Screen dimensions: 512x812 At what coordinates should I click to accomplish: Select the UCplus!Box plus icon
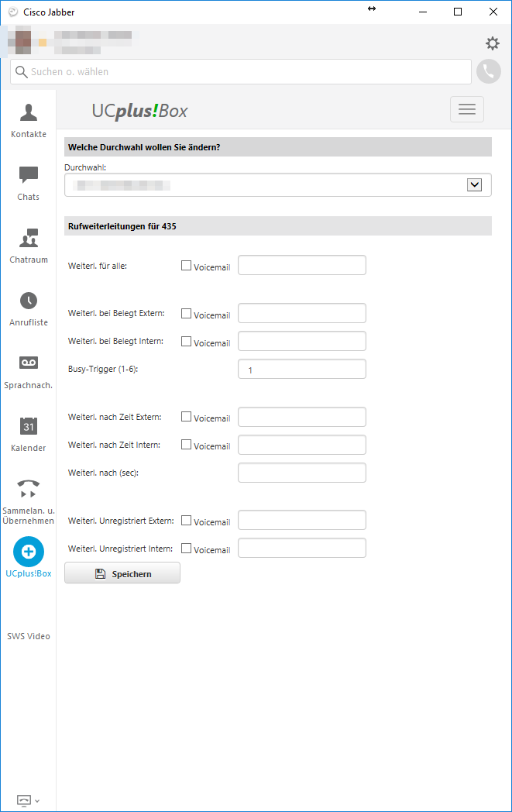point(29,552)
